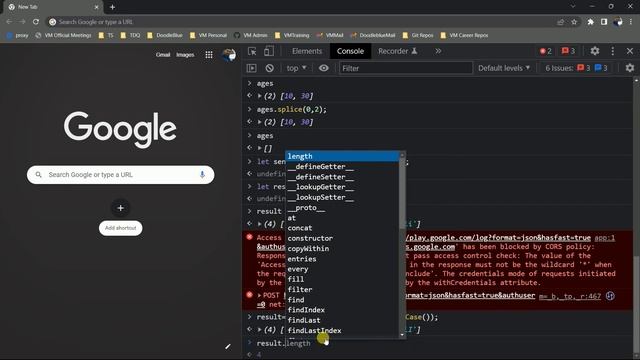Click the red errors count badge
Viewport: 640px width, 360px height.
[x=546, y=51]
